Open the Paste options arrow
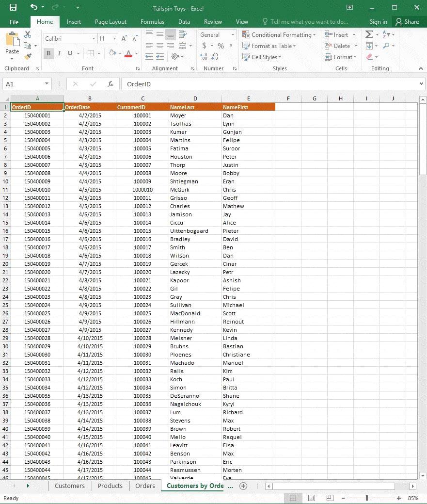This screenshot has width=427, height=504. pos(12,59)
